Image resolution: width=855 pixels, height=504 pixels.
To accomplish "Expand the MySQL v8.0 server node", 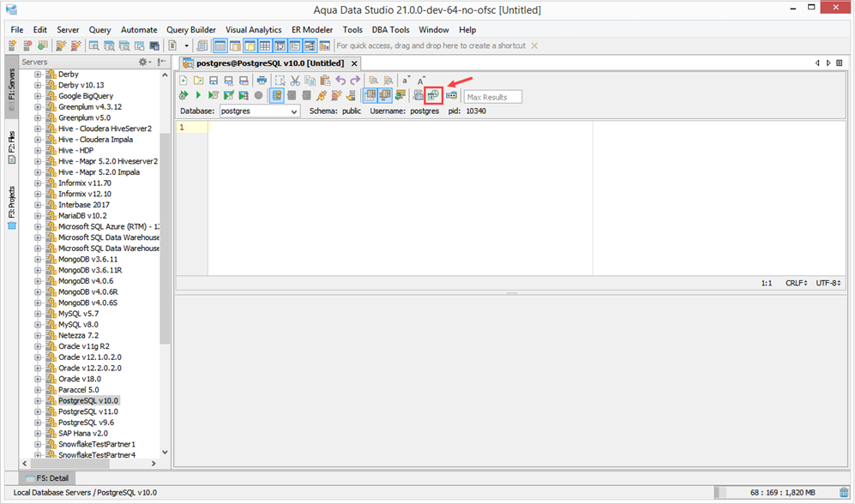I will (38, 325).
